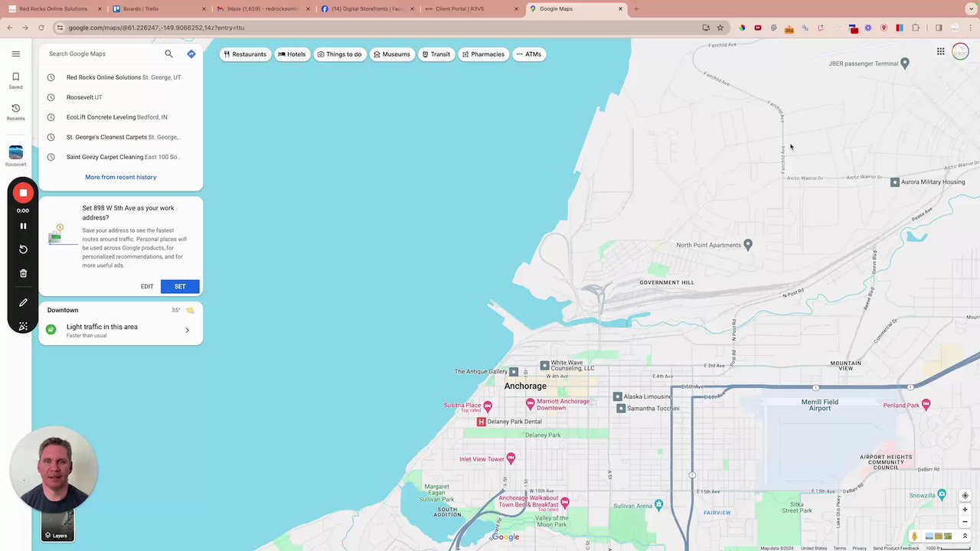Image resolution: width=980 pixels, height=551 pixels.
Task: Open the Roosevelt recent place shortcut
Action: [15, 155]
